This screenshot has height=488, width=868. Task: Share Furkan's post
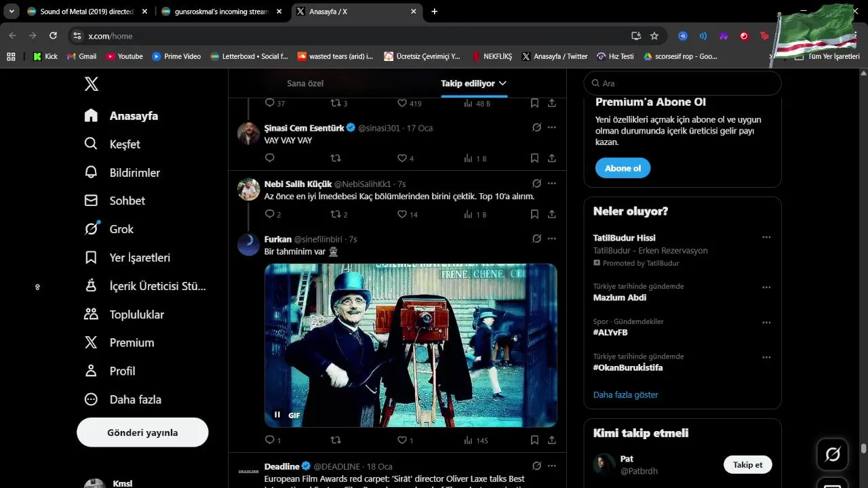point(552,440)
